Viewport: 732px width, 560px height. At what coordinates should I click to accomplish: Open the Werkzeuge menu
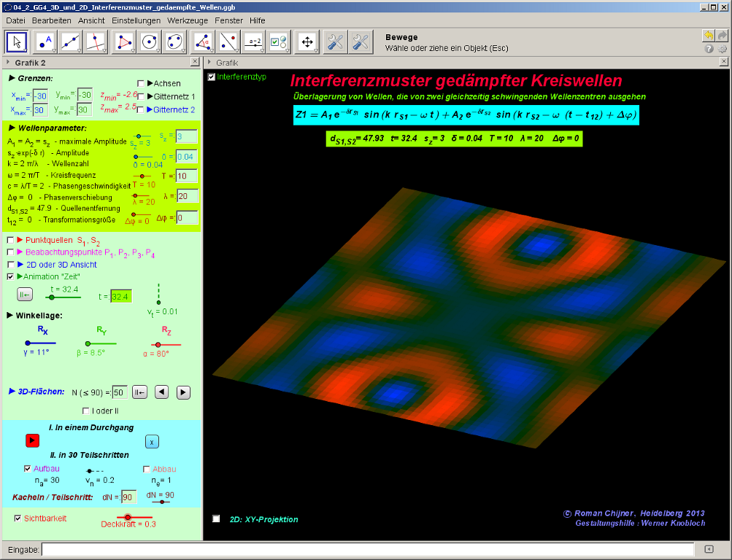coord(188,20)
